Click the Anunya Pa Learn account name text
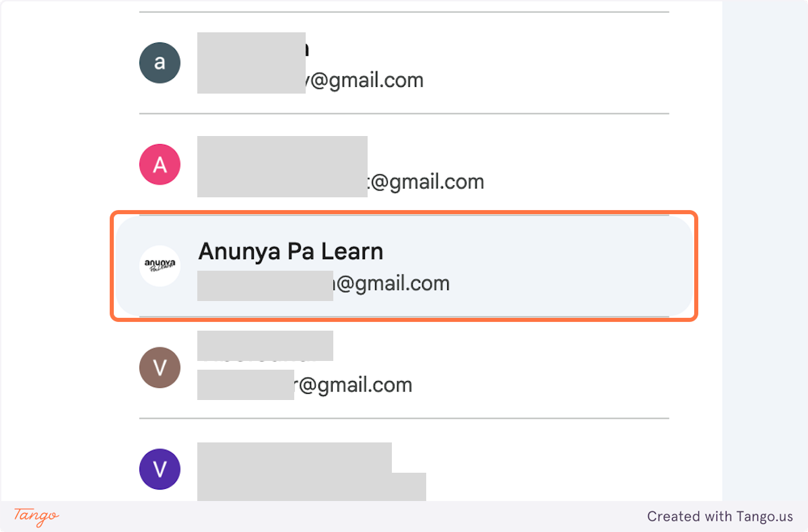808x532 pixels. pyautogui.click(x=290, y=251)
